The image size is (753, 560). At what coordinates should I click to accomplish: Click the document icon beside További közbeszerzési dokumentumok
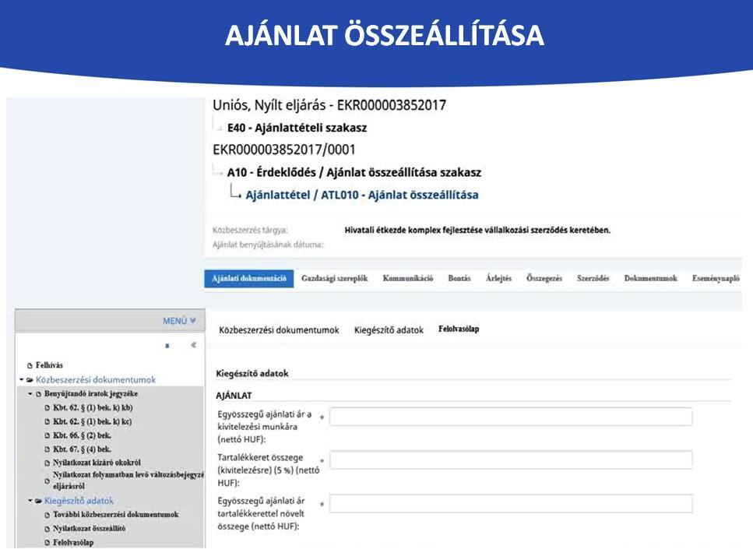click(x=47, y=516)
